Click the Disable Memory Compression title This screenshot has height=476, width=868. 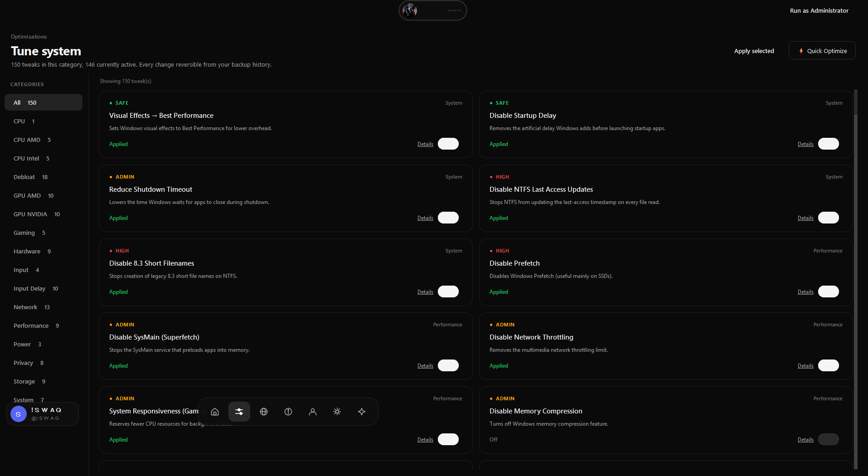point(536,411)
